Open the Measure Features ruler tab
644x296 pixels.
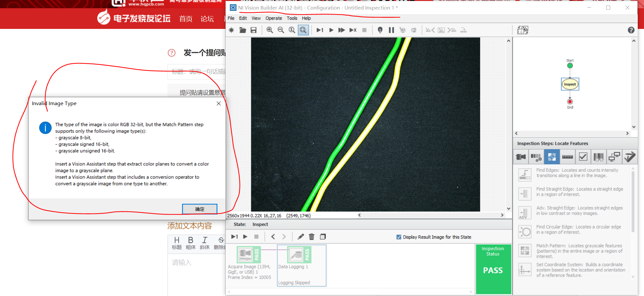click(567, 157)
